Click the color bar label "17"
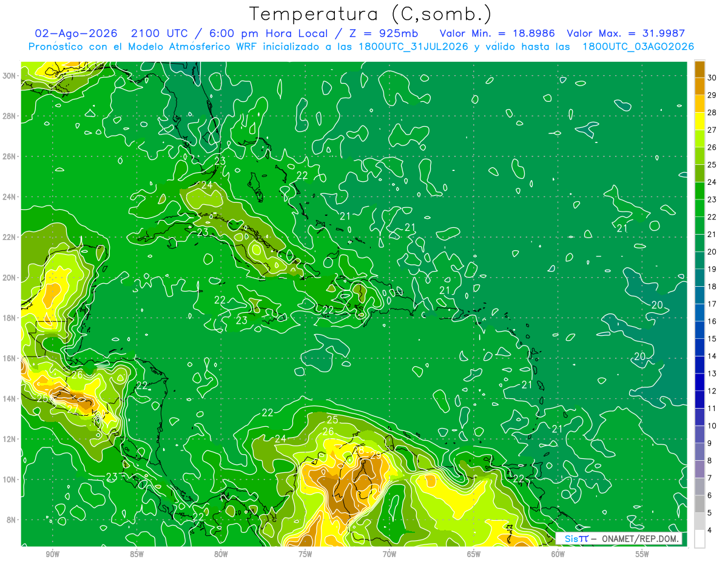 coord(712,304)
